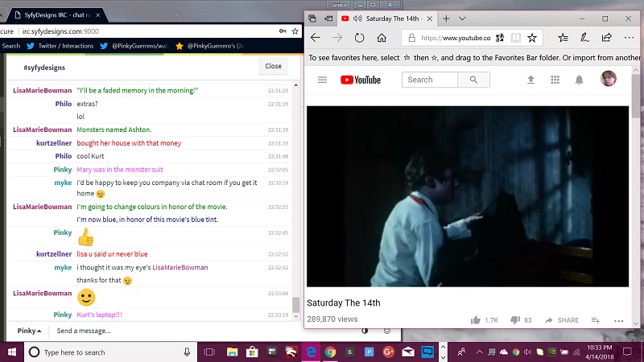
Task: Add web notes with Edge pen icon
Action: [x=584, y=38]
